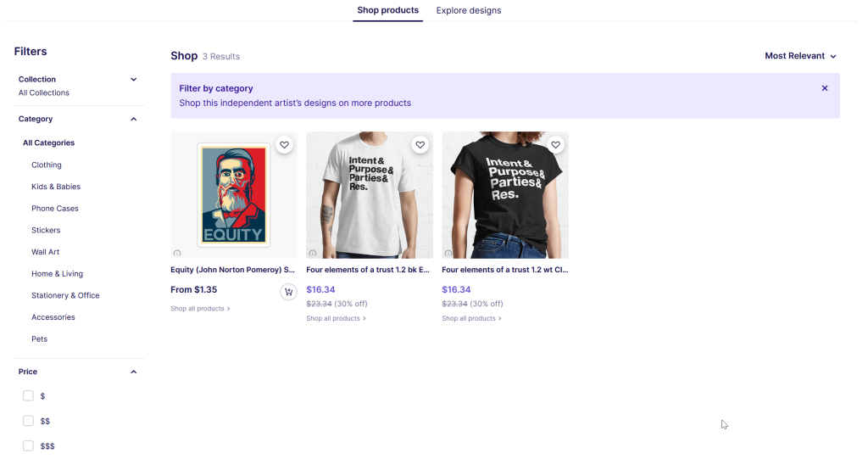Open info icon on white t-shirt image
Viewport: 868px width, 470px height.
pos(313,253)
